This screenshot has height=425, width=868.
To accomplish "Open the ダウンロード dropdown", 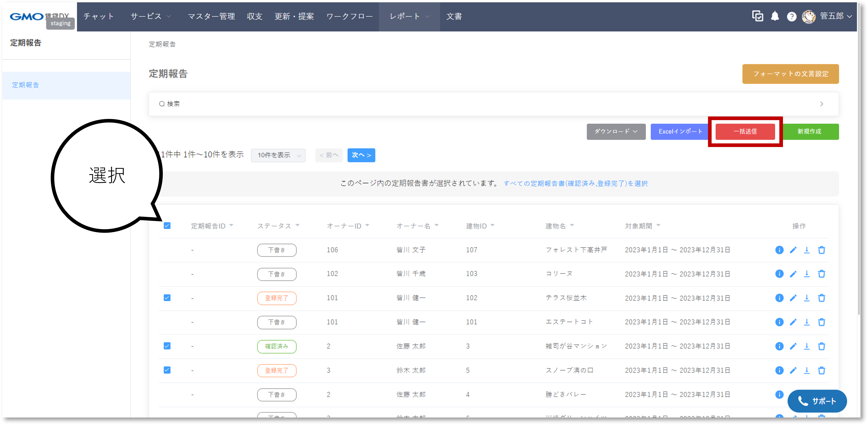I will tap(616, 131).
